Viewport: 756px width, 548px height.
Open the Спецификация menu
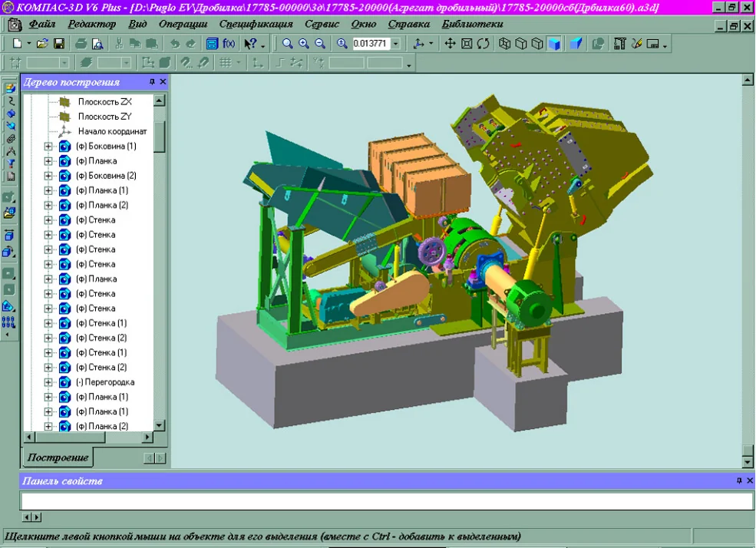click(256, 24)
